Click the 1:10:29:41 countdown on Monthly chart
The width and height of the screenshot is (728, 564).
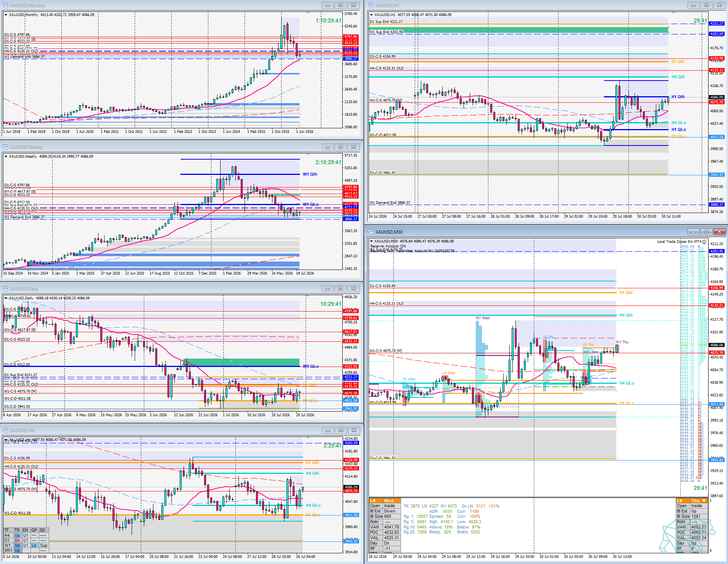tap(328, 21)
